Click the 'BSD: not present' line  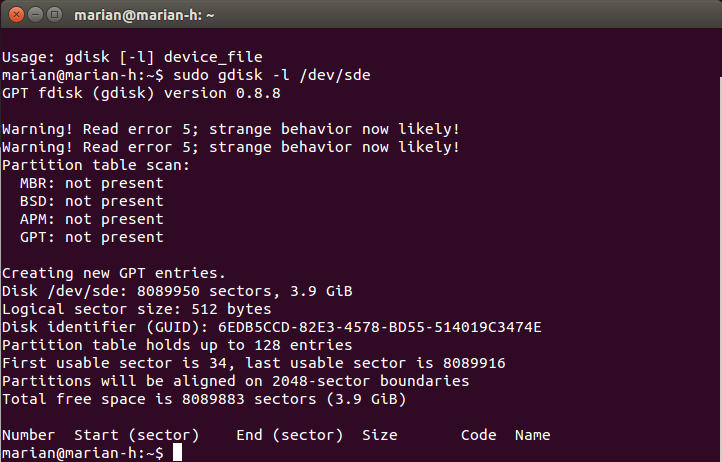click(92, 201)
